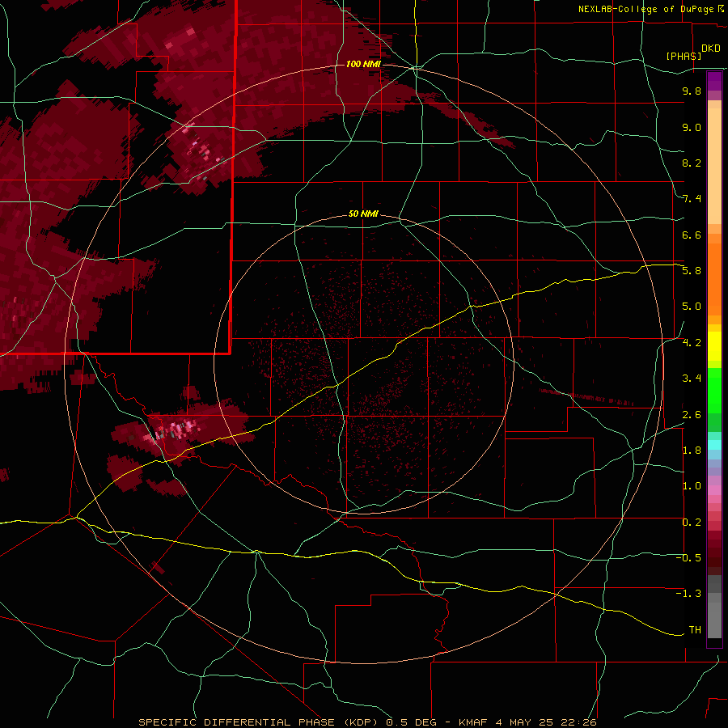The width and height of the screenshot is (728, 728).
Task: Click the 7.4 scale label
Action: tap(692, 199)
